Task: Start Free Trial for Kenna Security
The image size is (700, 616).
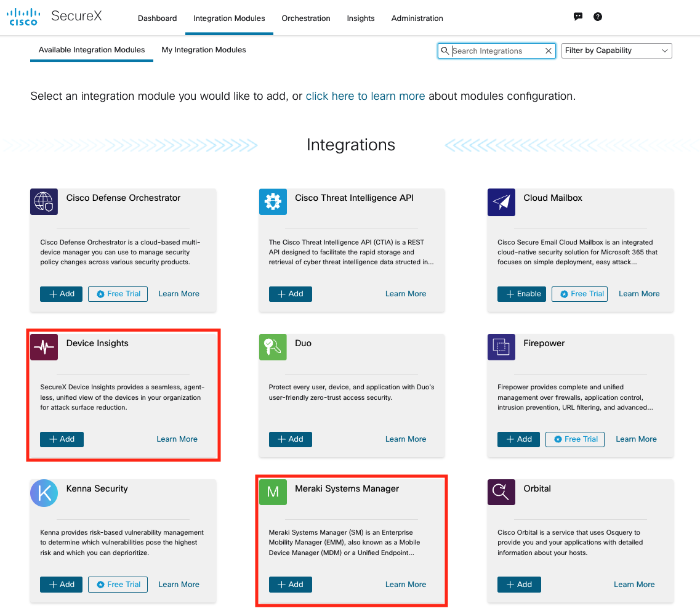Action: (118, 585)
